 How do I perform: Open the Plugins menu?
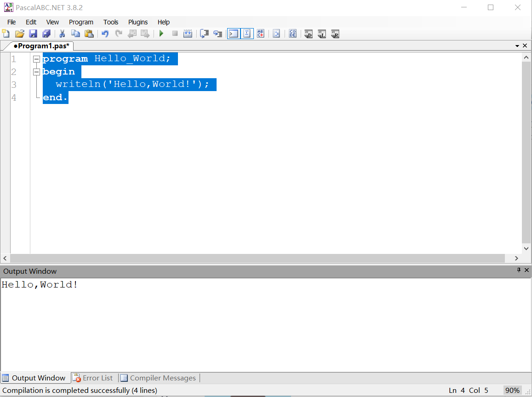click(x=138, y=22)
